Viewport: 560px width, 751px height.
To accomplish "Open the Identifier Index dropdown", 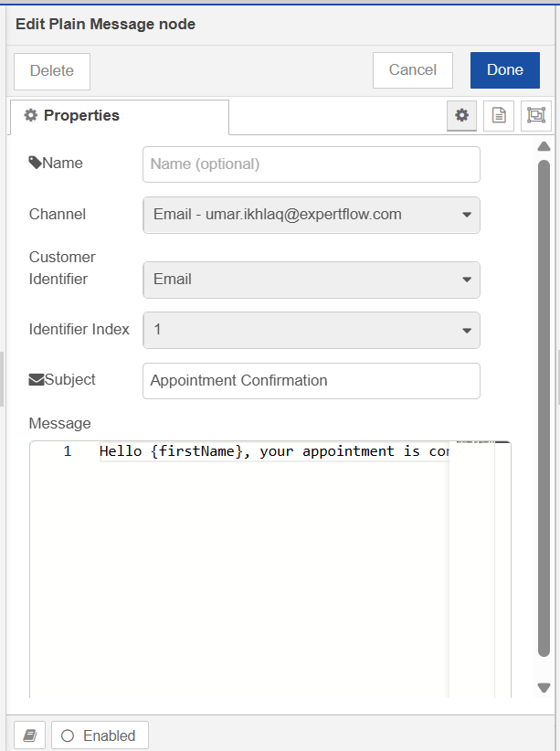I will pyautogui.click(x=312, y=330).
